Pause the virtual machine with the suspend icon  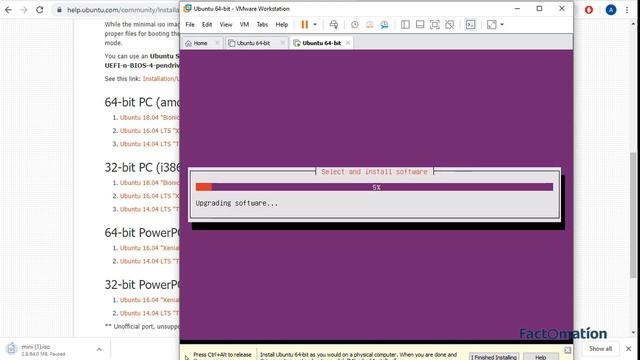304,24
